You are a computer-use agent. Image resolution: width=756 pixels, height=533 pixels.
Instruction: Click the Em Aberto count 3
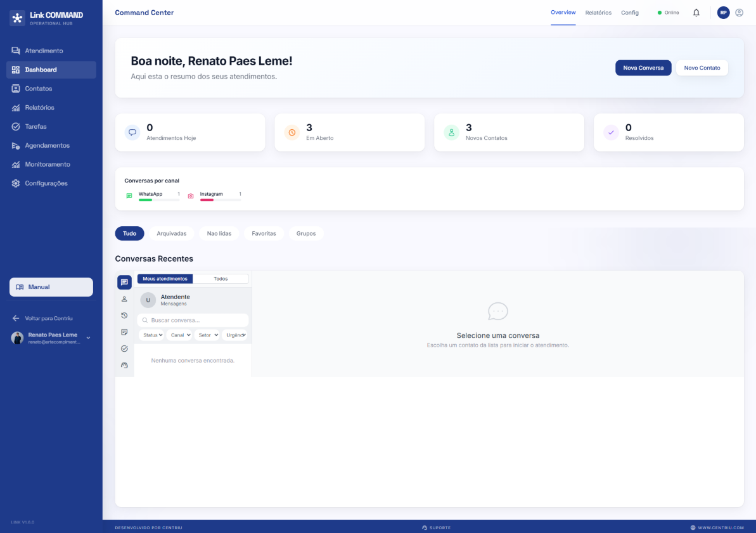pyautogui.click(x=309, y=127)
